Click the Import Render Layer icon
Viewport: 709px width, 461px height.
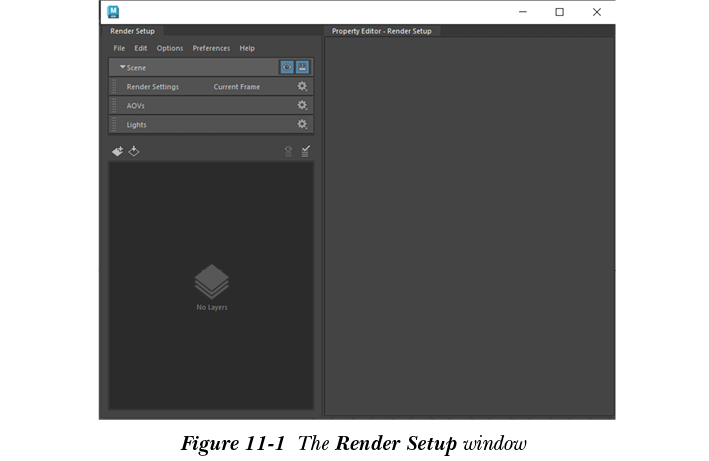coord(134,151)
